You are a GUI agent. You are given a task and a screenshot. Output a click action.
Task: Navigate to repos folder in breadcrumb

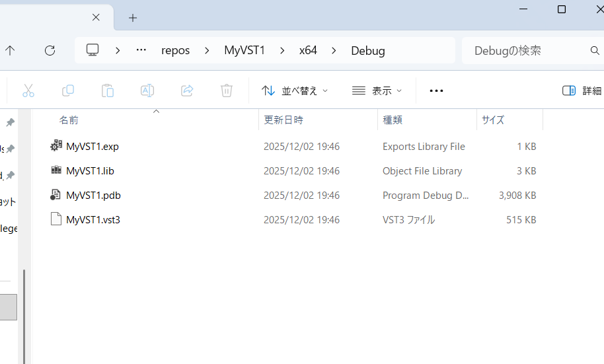[x=175, y=50]
